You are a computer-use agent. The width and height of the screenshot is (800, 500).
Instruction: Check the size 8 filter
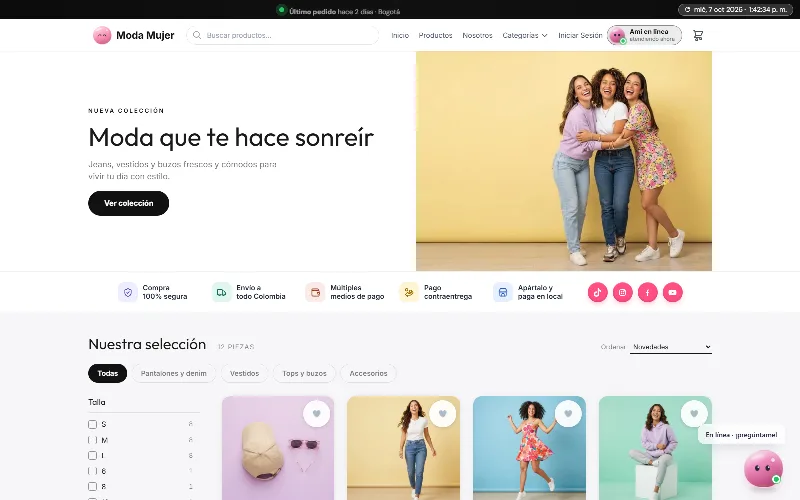pyautogui.click(x=92, y=487)
